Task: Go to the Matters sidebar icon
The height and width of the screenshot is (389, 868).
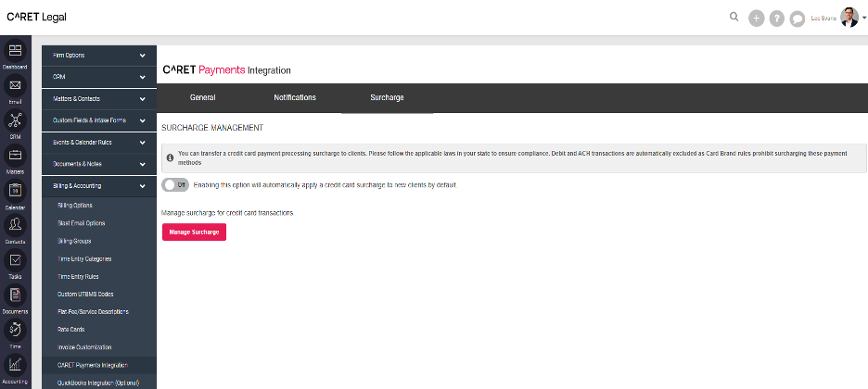Action: point(15,156)
